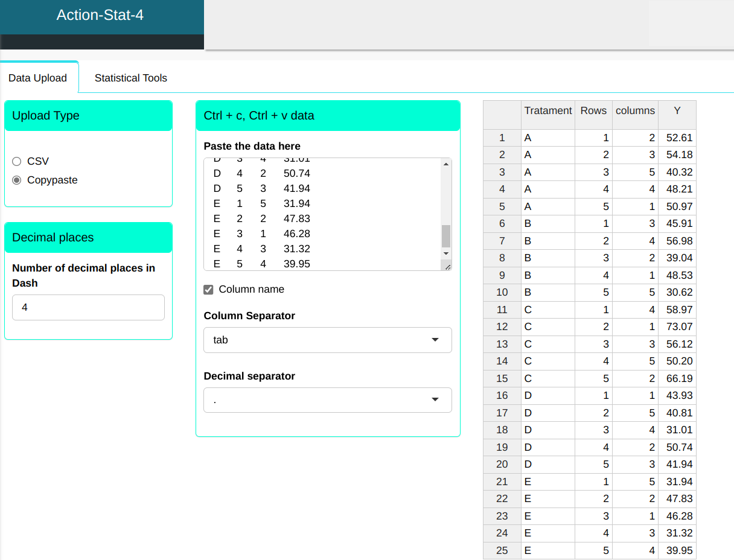Viewport: 734px width, 560px height.
Task: Click the pasted line ending 50.74 in textarea
Action: [x=262, y=174]
